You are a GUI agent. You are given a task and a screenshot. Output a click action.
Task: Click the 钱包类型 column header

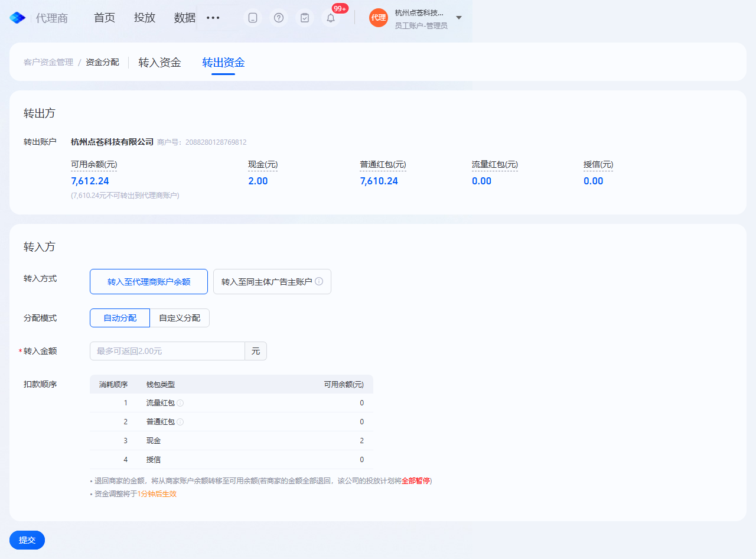coord(161,385)
